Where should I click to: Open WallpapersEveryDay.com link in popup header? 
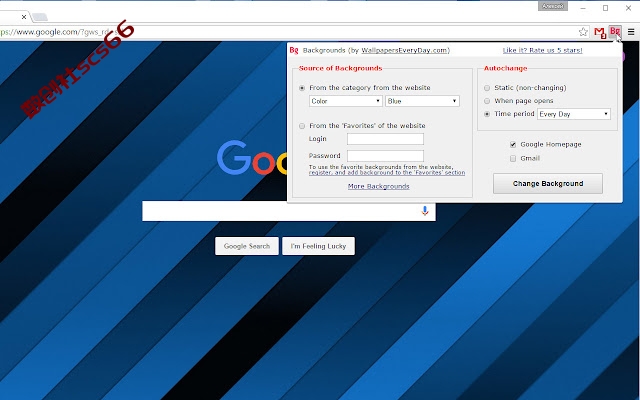[404, 50]
